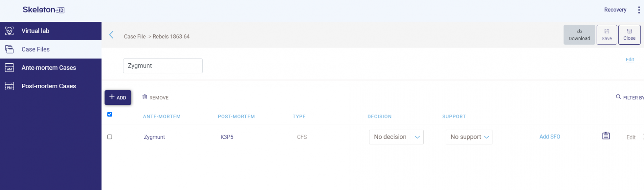Click the Save button
This screenshot has width=644, height=190.
606,35
